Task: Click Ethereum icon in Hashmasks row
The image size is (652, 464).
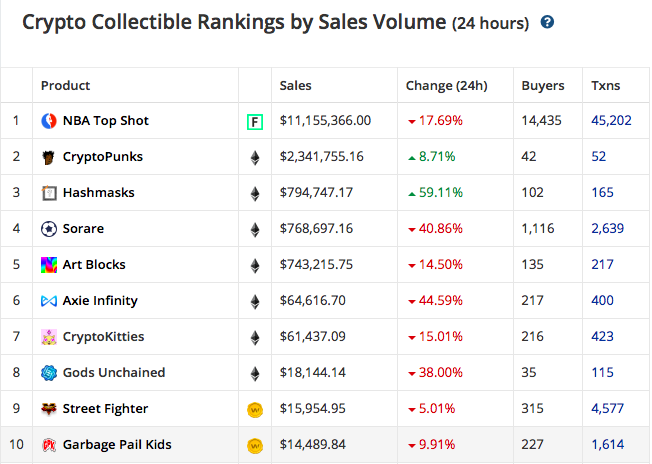Action: click(x=255, y=194)
